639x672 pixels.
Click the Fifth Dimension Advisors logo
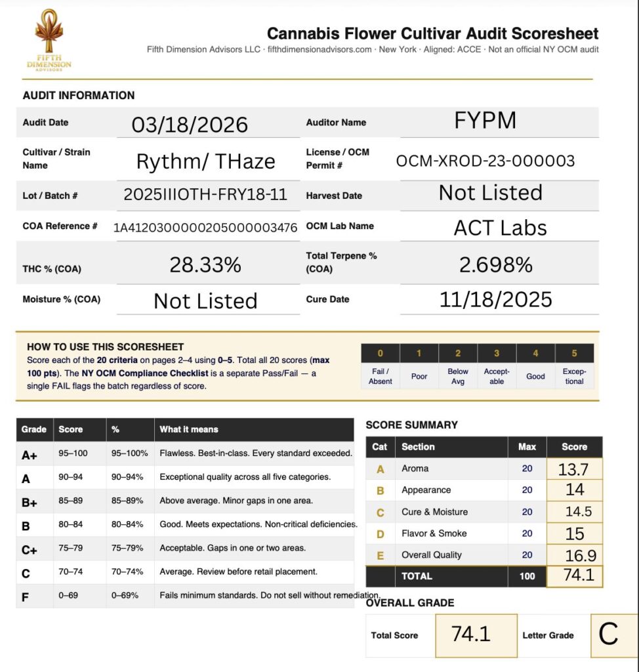coord(49,41)
